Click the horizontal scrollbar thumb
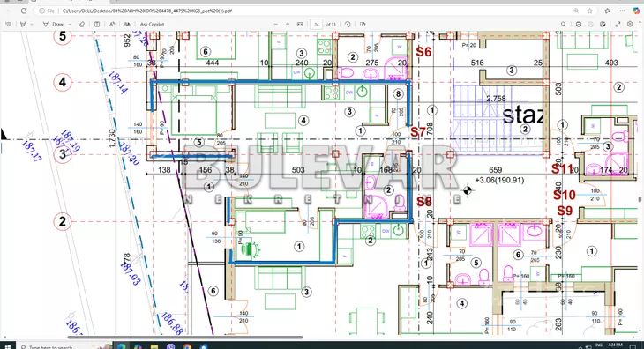 tap(185, 338)
